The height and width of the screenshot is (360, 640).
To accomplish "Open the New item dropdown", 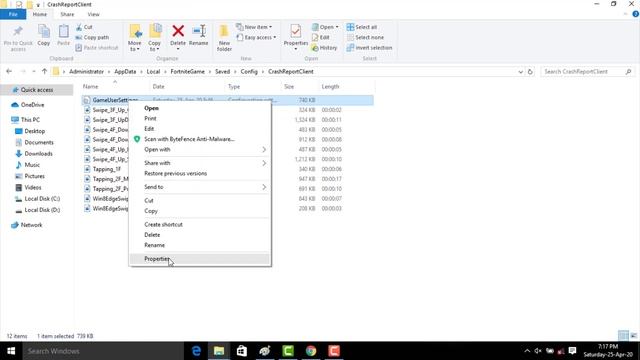I will (x=254, y=27).
